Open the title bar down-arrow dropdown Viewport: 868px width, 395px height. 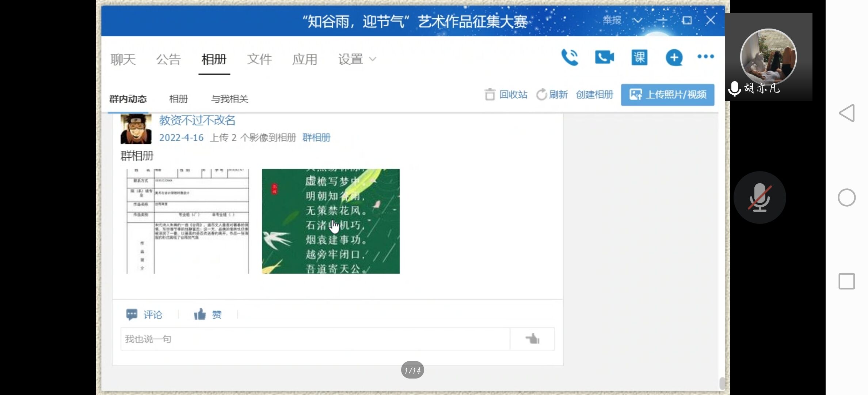pyautogui.click(x=637, y=20)
